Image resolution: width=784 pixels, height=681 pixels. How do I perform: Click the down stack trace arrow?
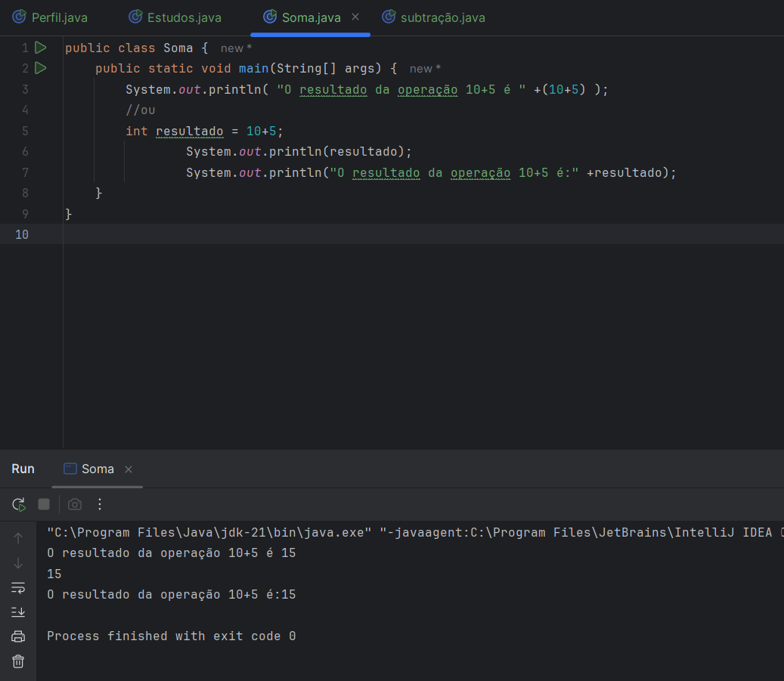pyautogui.click(x=18, y=563)
